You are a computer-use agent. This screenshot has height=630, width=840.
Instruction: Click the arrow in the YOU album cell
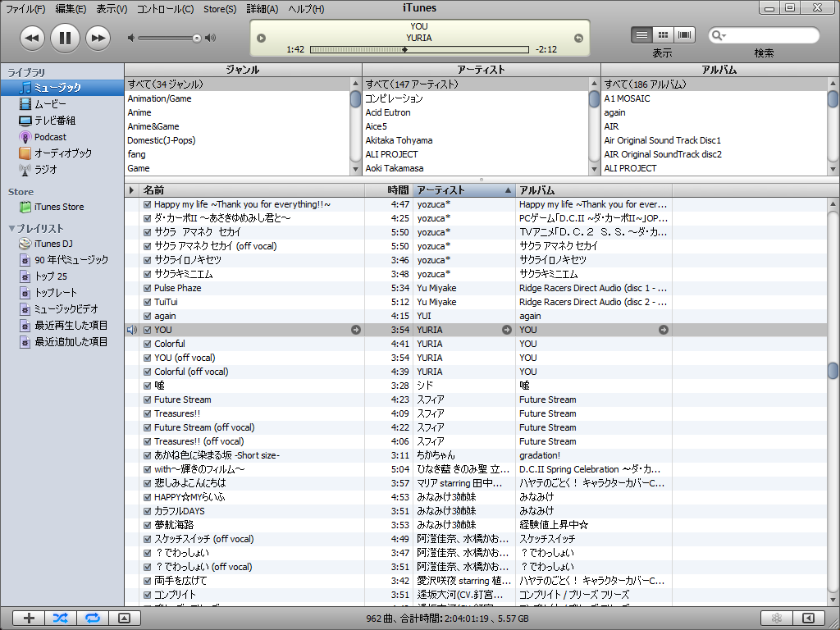[663, 330]
